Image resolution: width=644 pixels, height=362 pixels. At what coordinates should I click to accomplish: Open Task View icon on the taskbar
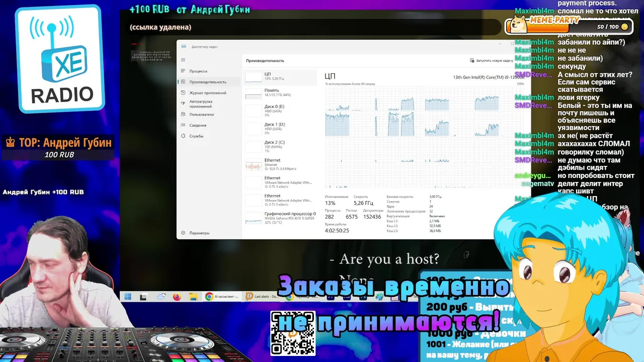tap(143, 297)
